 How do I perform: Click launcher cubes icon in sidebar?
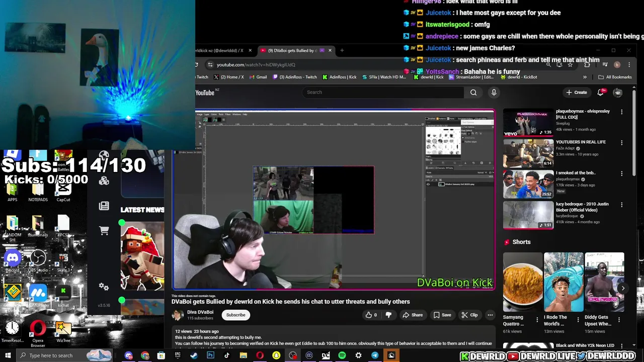[104, 181]
